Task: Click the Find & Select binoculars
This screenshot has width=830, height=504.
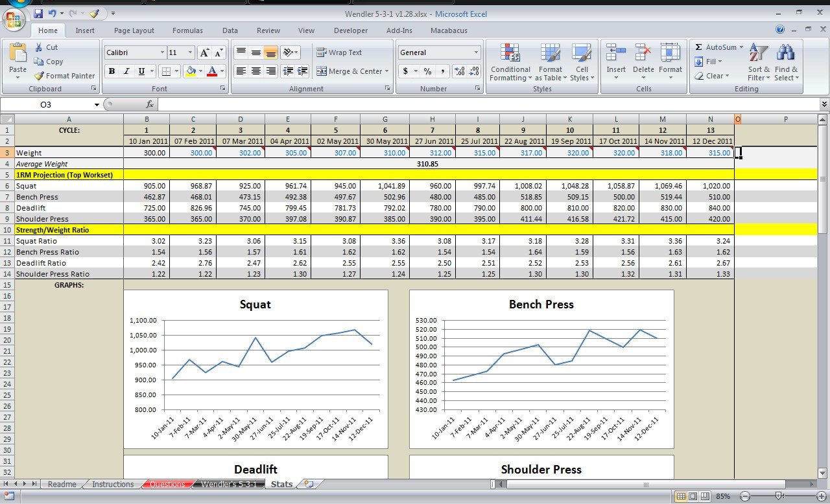Action: click(x=786, y=54)
